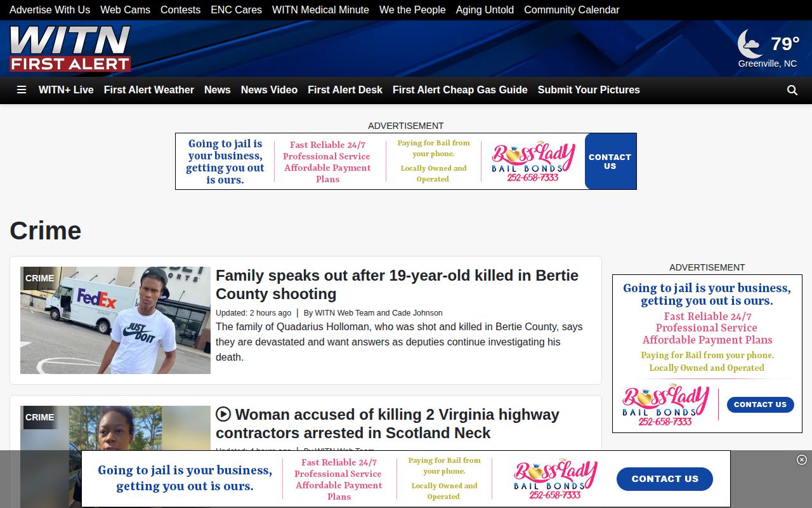
Task: Click Boss Lady logo in sidebar ad
Action: click(x=665, y=404)
